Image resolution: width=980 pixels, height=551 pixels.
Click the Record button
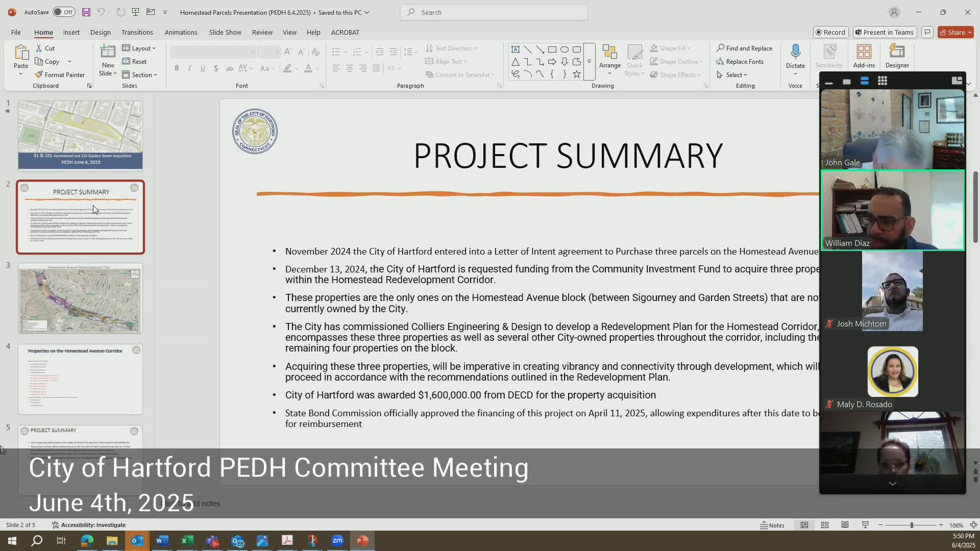pyautogui.click(x=830, y=32)
